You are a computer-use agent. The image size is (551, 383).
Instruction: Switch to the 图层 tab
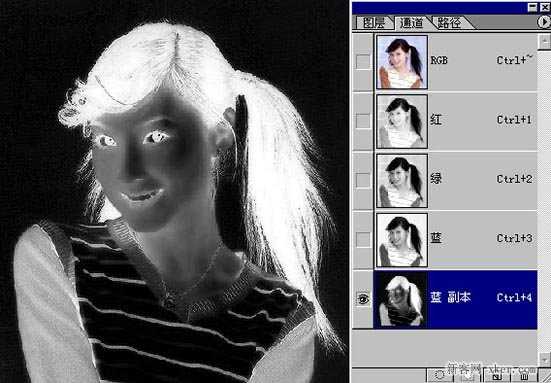[x=374, y=23]
